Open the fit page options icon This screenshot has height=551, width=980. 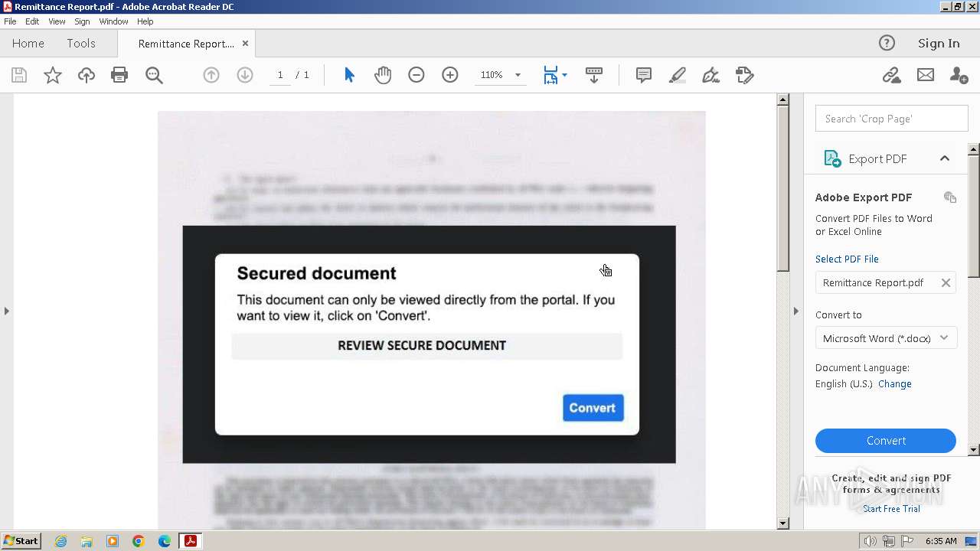point(554,75)
